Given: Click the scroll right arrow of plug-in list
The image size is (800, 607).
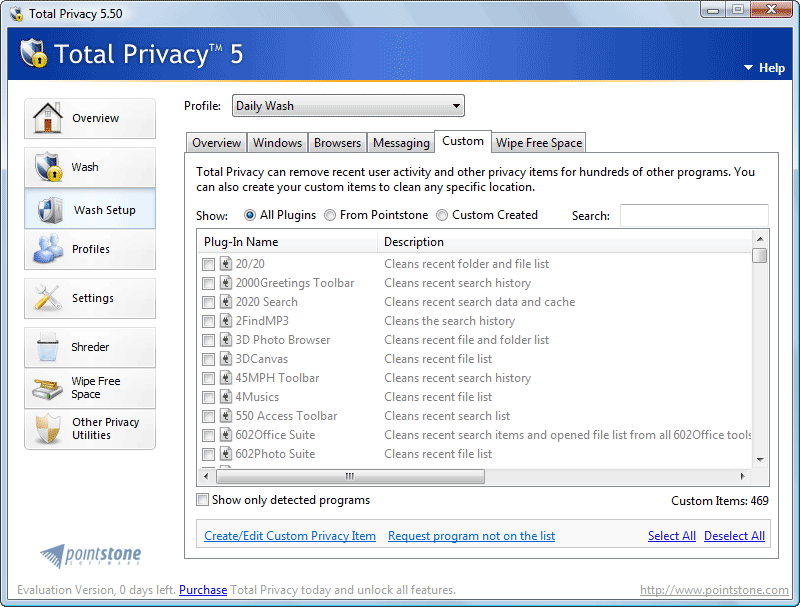Looking at the screenshot, I should [742, 476].
